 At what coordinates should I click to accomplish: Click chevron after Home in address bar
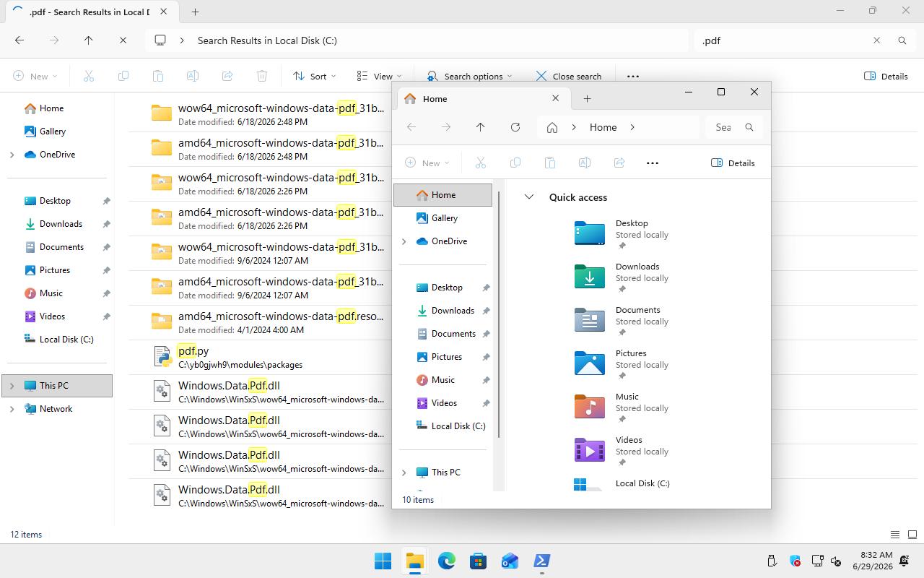click(x=632, y=127)
